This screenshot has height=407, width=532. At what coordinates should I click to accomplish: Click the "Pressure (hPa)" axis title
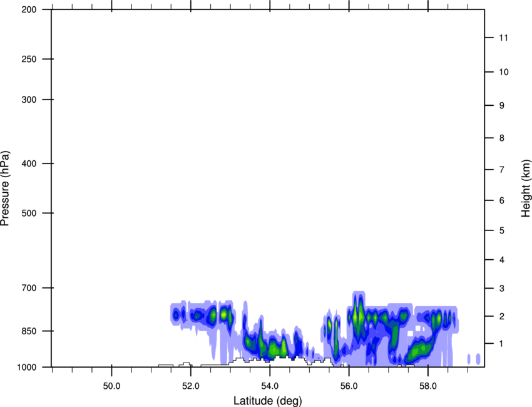tap(6, 188)
